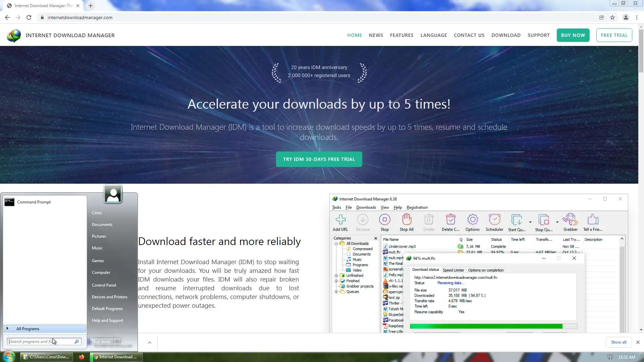644x362 pixels.
Task: Open the Shut down options arrow
Action: tap(117, 342)
